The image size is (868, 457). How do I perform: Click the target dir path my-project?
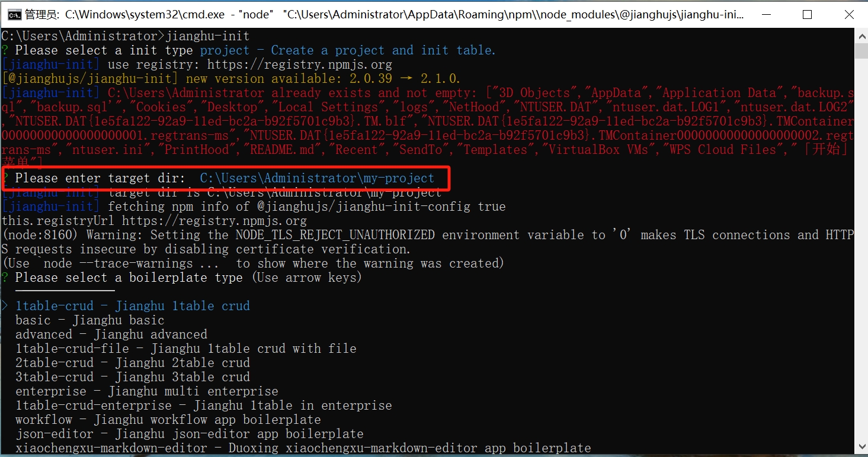(x=317, y=178)
